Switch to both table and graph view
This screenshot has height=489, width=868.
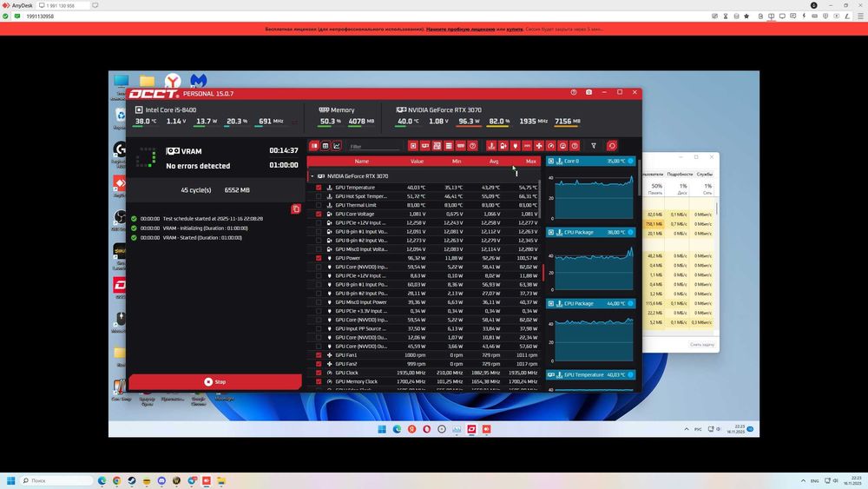tap(314, 146)
